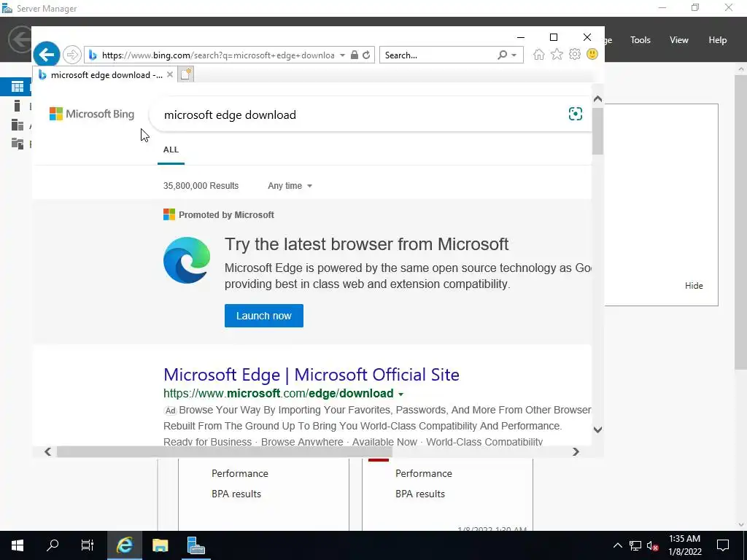Select All Servers icon in Server Manager sidebar
Viewport: 747px width, 560px height.
pyautogui.click(x=18, y=125)
